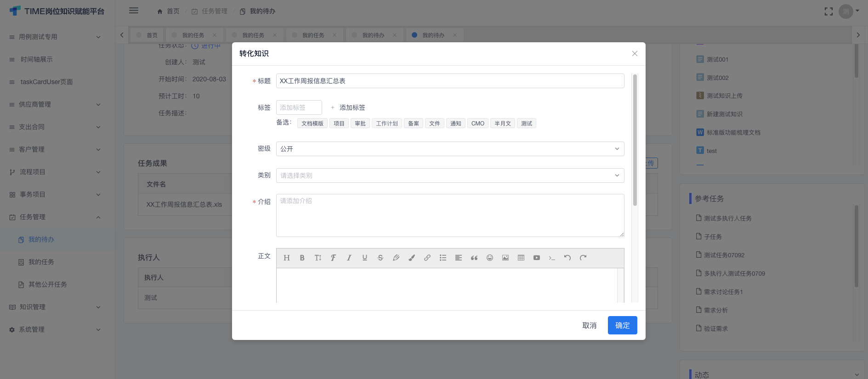Insert an image in editor
Viewport: 868px width, 379px height.
click(x=505, y=258)
